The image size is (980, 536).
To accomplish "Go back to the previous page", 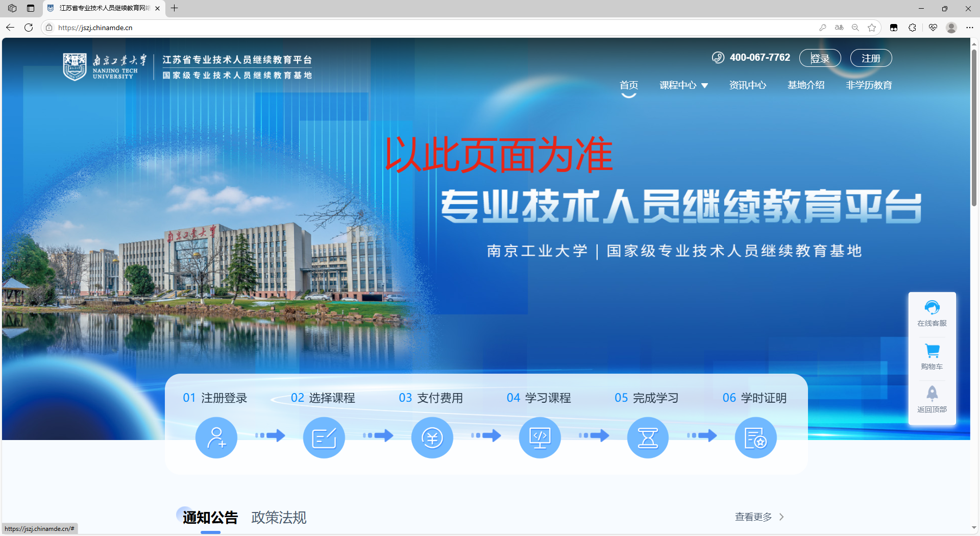I will [10, 28].
